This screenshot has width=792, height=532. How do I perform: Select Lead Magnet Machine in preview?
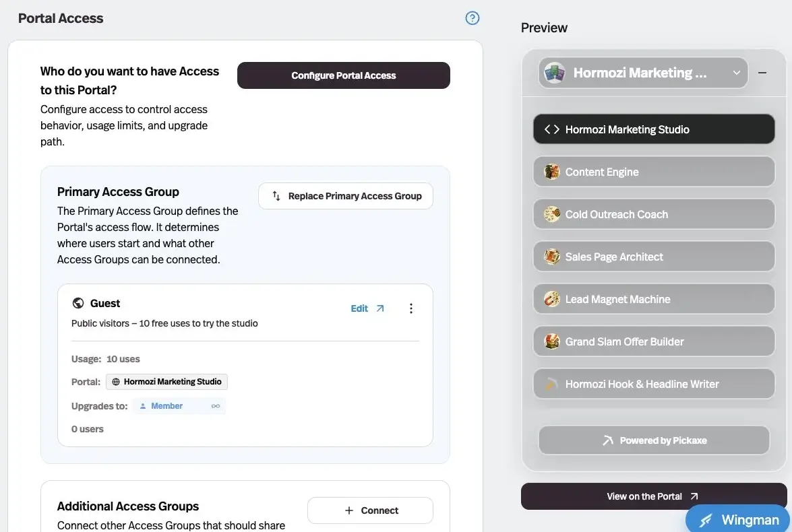pyautogui.click(x=654, y=299)
